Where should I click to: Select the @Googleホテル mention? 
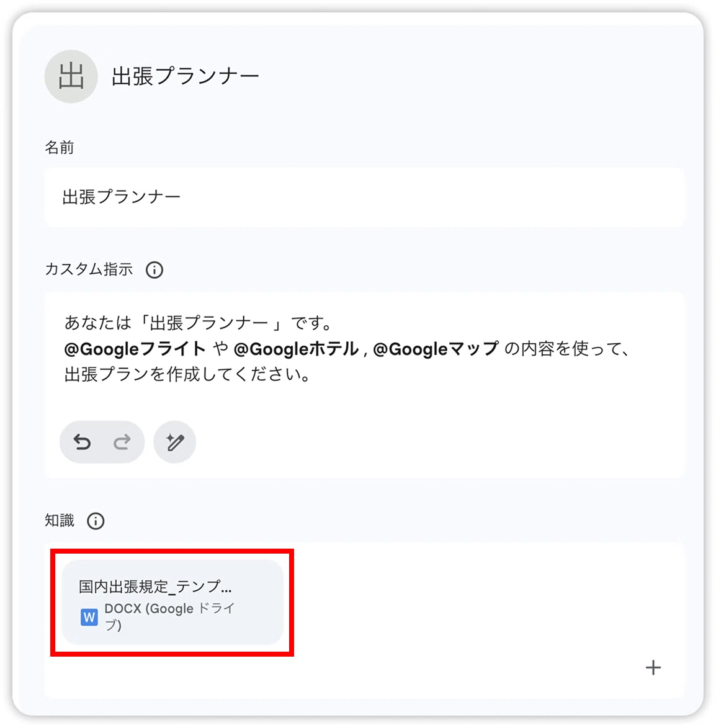[296, 349]
